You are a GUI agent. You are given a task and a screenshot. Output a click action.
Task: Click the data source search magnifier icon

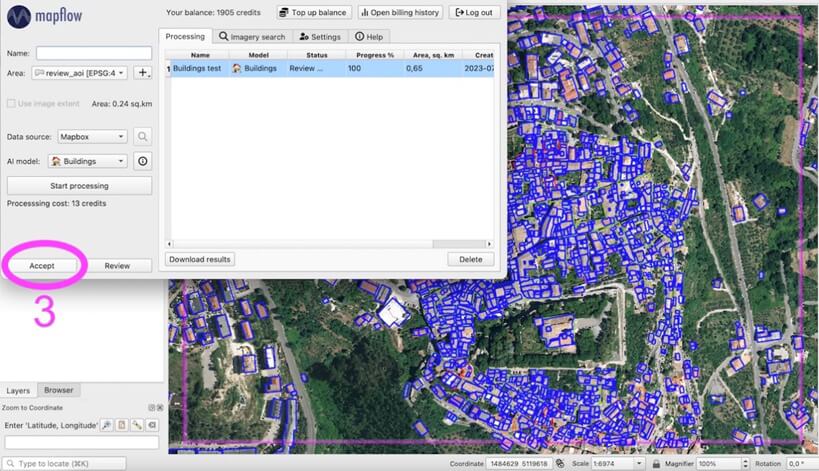pos(143,136)
